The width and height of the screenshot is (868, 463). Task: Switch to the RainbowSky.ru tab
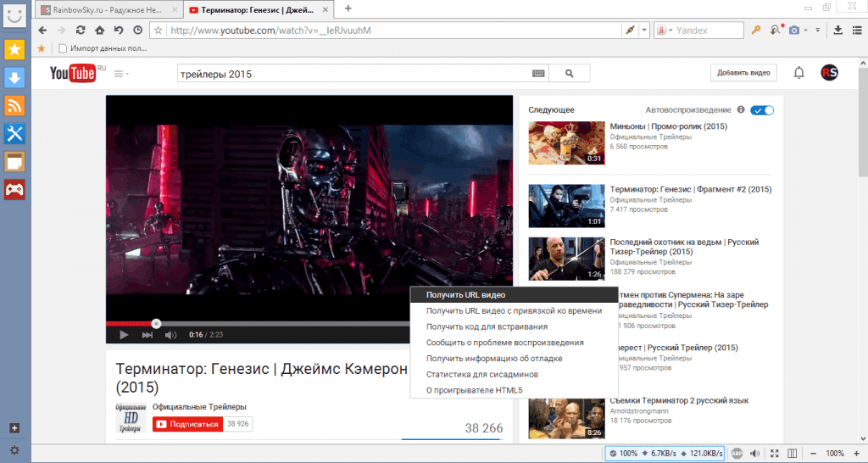[x=108, y=9]
